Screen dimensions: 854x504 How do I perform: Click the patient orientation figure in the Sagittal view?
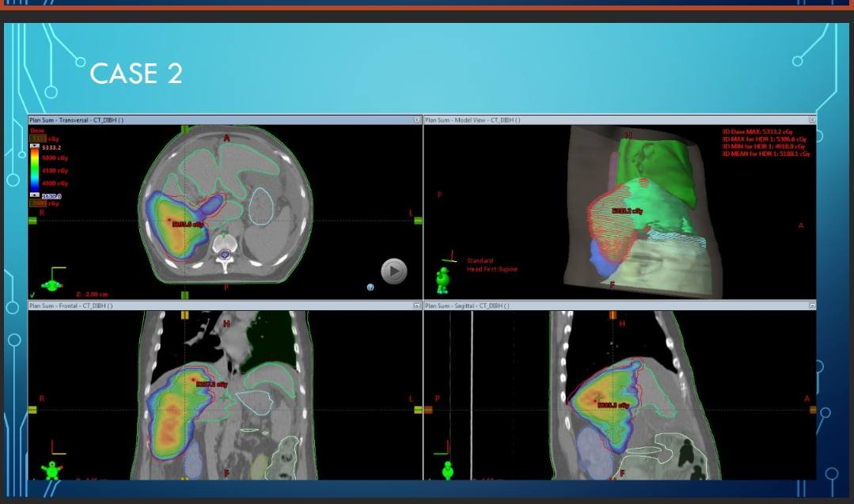448,470
